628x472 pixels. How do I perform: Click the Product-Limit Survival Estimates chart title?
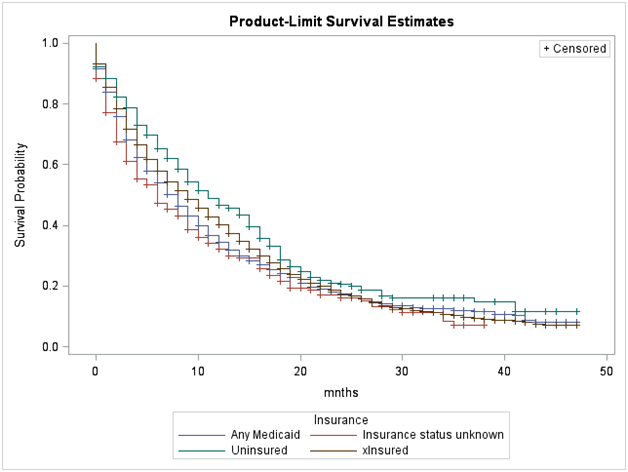click(x=316, y=21)
